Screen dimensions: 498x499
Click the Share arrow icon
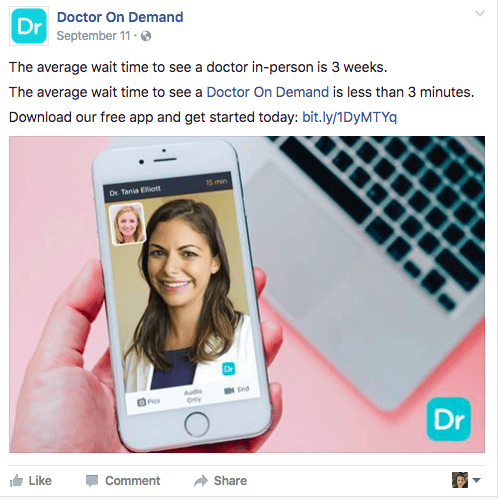point(201,481)
